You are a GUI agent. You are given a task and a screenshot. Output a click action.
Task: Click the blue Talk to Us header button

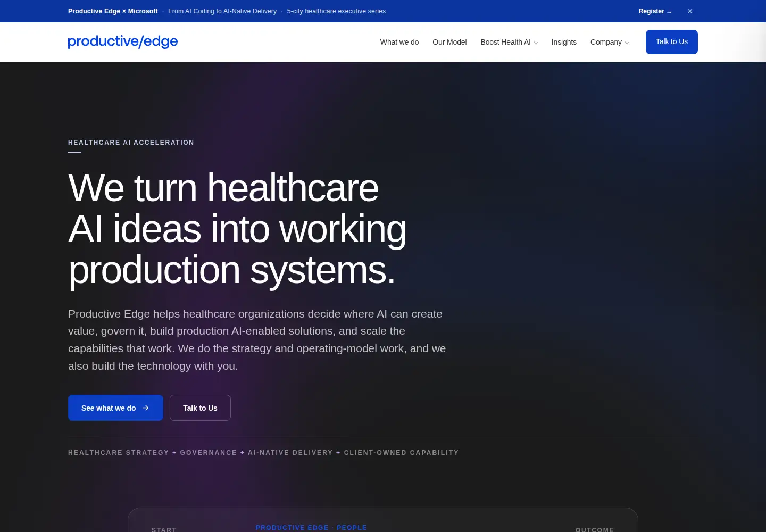672,42
